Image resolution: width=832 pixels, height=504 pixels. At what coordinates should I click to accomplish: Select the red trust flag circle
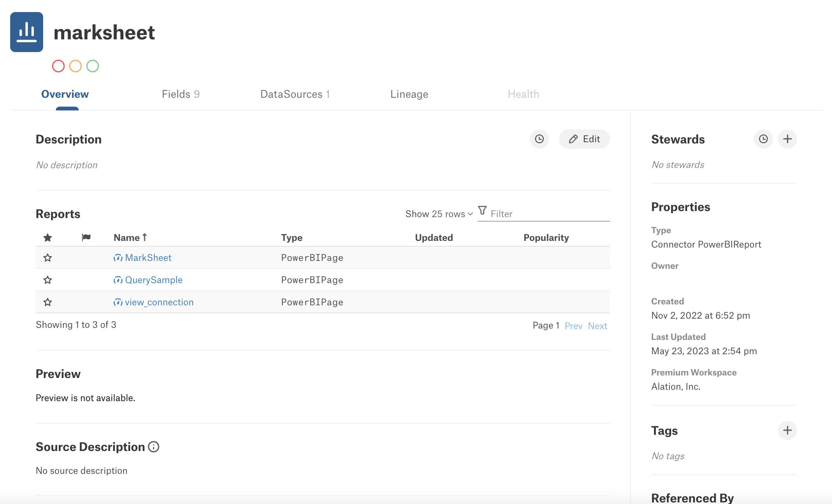(58, 66)
